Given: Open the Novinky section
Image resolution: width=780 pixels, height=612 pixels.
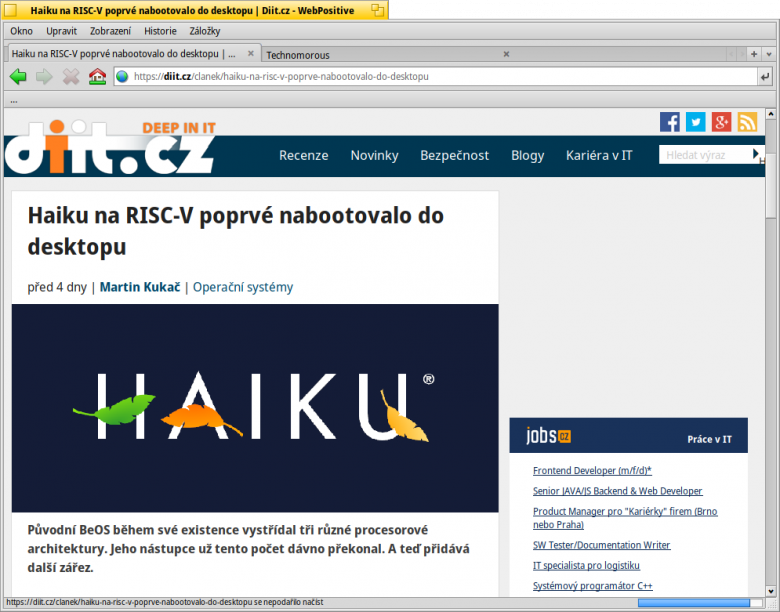Looking at the screenshot, I should click(x=374, y=155).
